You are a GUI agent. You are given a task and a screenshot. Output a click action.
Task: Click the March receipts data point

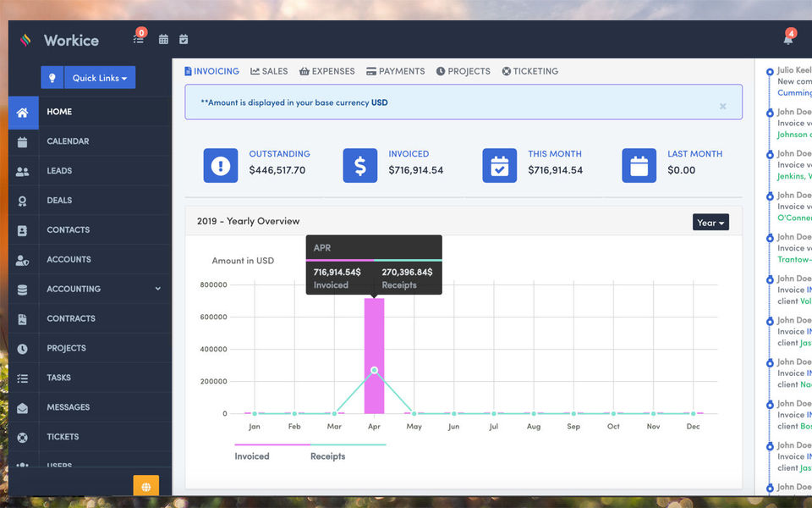334,414
